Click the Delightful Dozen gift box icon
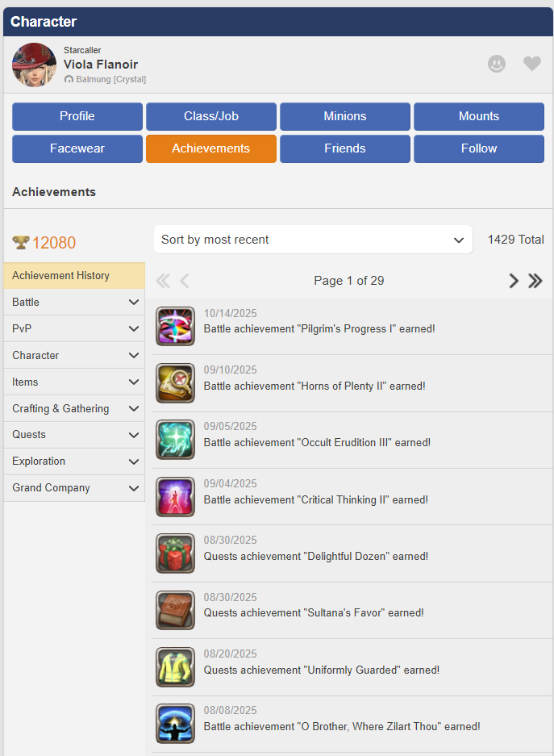This screenshot has height=756, width=554. (175, 553)
